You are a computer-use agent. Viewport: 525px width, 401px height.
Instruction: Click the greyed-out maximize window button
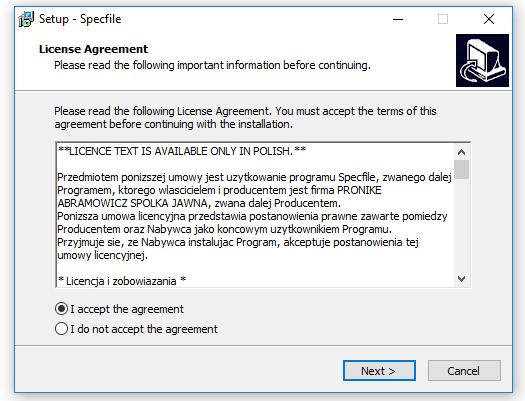pyautogui.click(x=443, y=19)
